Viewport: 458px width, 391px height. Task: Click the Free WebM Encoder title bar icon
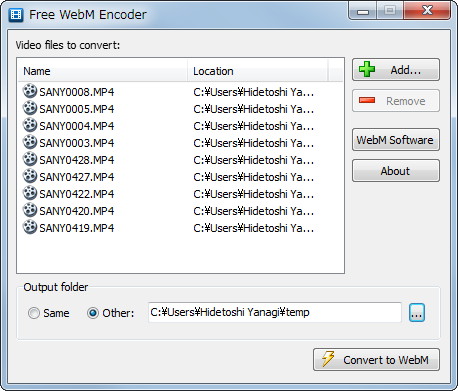pyautogui.click(x=16, y=15)
